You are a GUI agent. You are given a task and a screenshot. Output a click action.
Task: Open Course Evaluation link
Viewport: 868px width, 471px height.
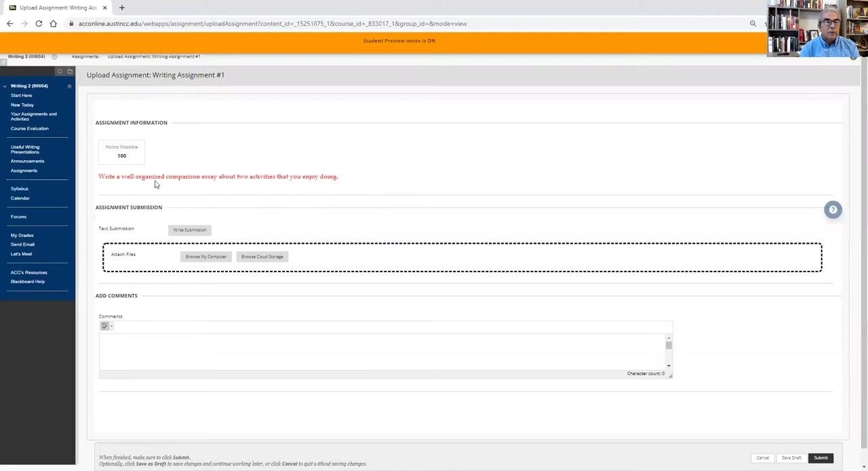(x=30, y=128)
